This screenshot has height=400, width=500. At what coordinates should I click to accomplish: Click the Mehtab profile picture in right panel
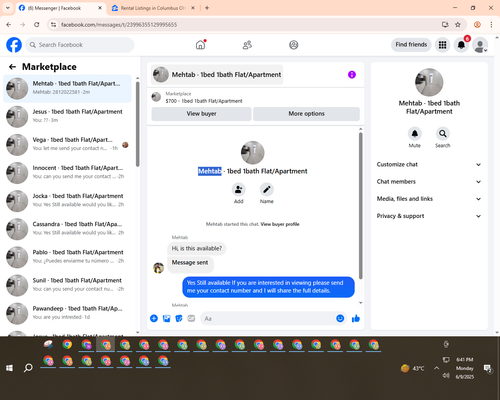click(429, 82)
